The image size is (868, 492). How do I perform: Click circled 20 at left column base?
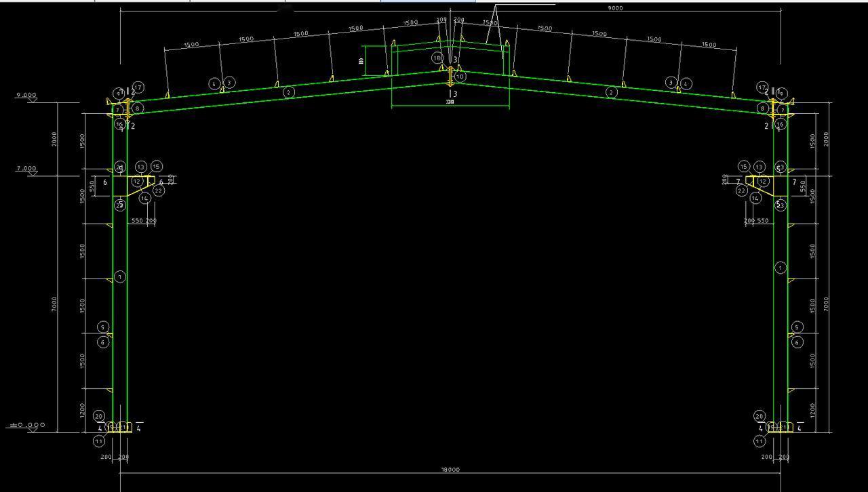(99, 416)
